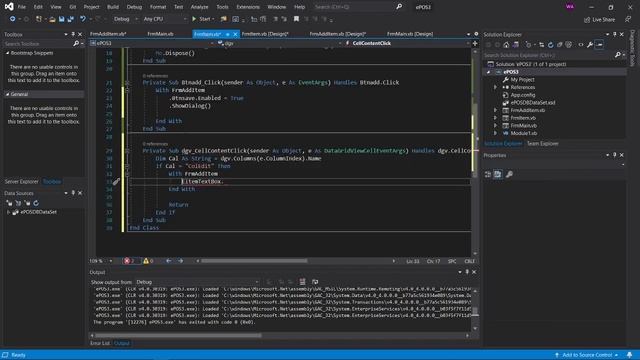Click Add to Source Control in status bar
The width and height of the screenshot is (640, 360).
(587, 355)
